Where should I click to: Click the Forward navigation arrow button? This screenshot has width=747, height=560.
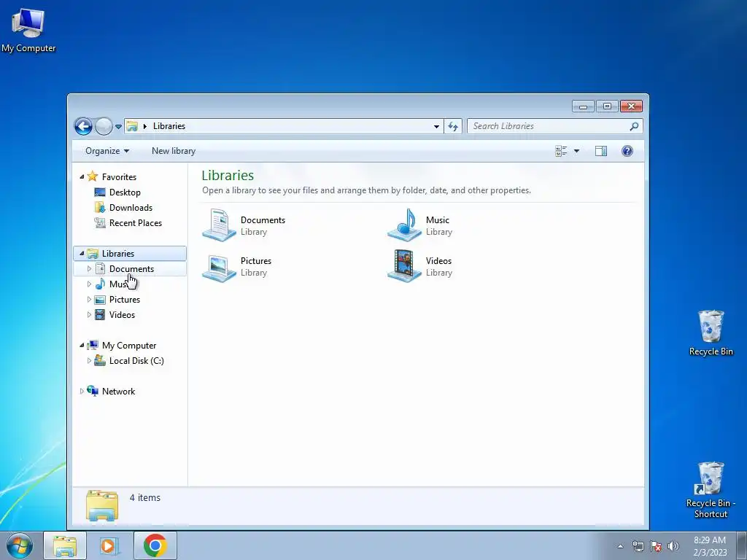(104, 126)
